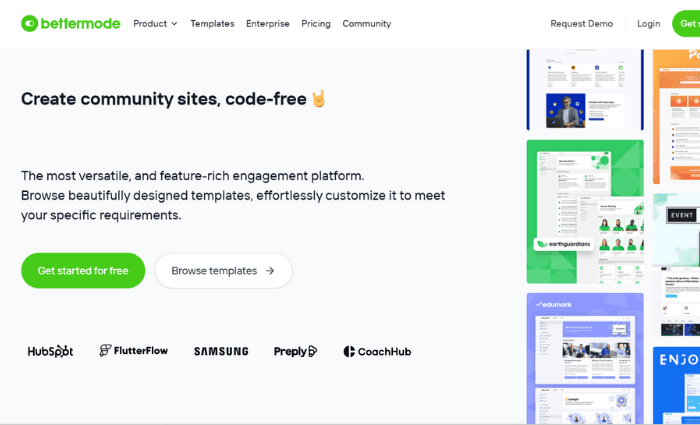
Task: Open the Community nav link
Action: pyautogui.click(x=367, y=24)
